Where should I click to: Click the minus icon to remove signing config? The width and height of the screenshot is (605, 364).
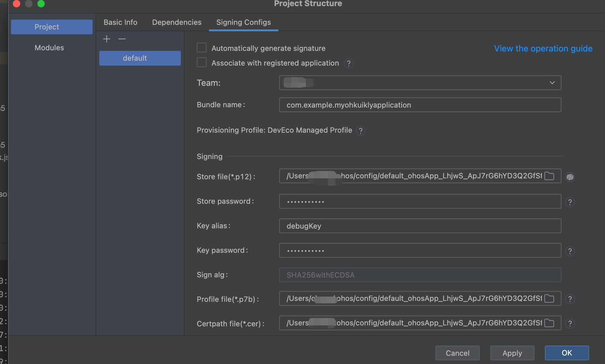[x=122, y=39]
